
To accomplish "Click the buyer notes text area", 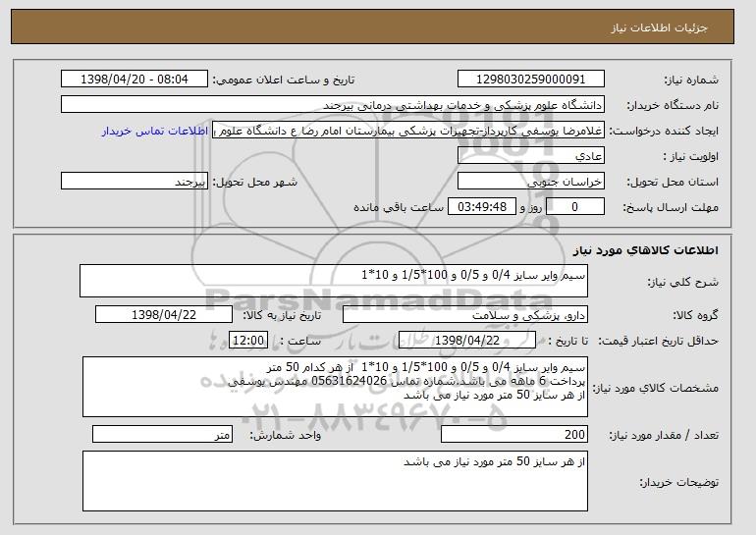I will 335,481.
